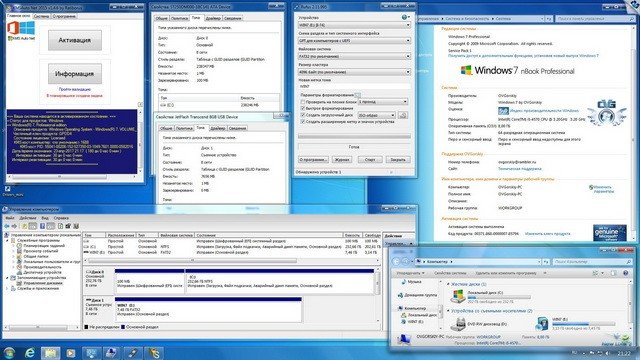Click Закрыть button in Rufus
Image resolution: width=640 pixels, height=360 pixels.
point(398,160)
